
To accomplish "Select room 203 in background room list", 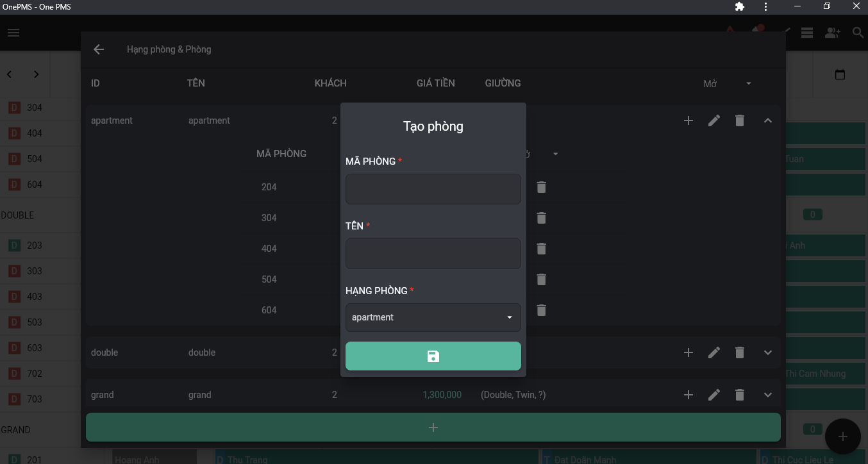I will (x=35, y=245).
